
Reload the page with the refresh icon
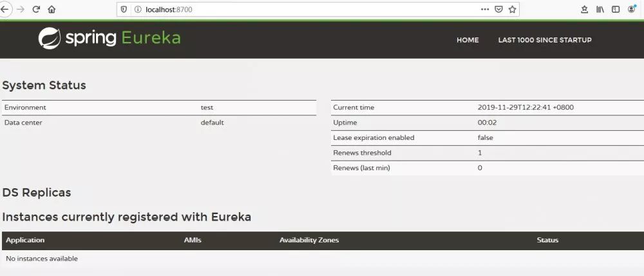[36, 10]
